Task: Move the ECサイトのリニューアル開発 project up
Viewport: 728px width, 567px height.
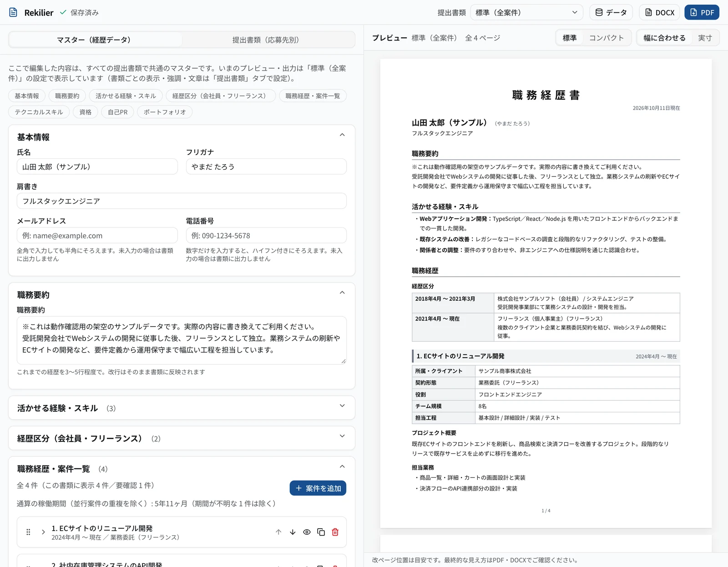Action: coord(278,532)
